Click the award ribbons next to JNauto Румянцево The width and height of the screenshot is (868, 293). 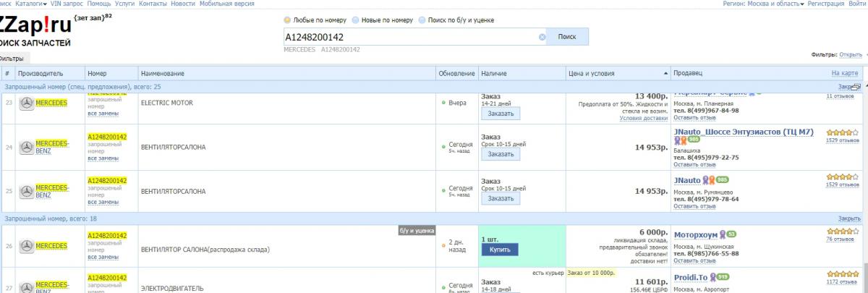(709, 179)
